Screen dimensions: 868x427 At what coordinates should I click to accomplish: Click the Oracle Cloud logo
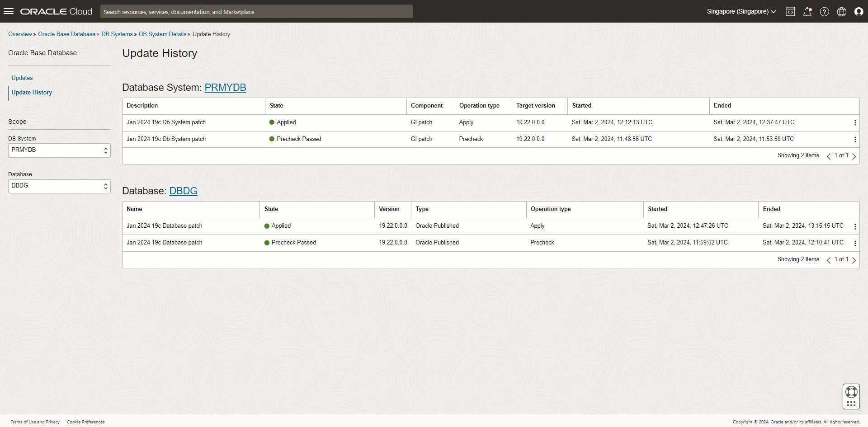pos(56,12)
